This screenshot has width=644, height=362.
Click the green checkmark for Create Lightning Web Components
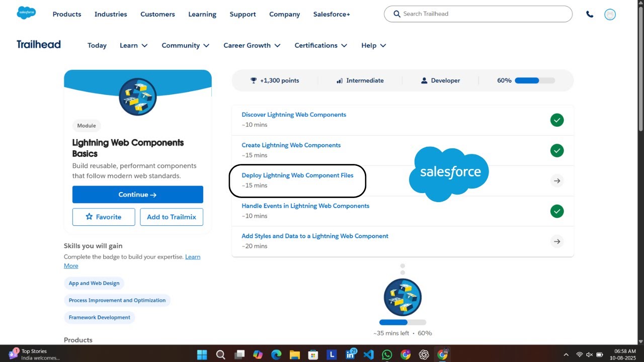click(x=557, y=150)
